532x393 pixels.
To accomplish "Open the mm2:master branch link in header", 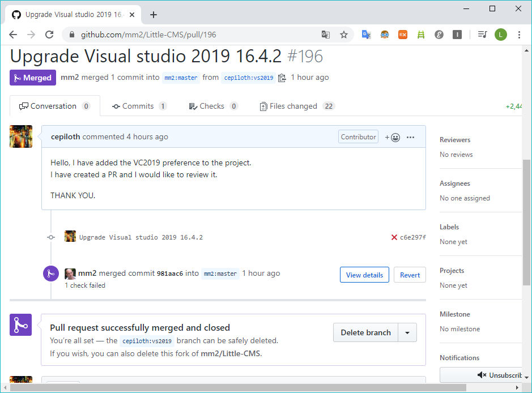I will (x=181, y=78).
